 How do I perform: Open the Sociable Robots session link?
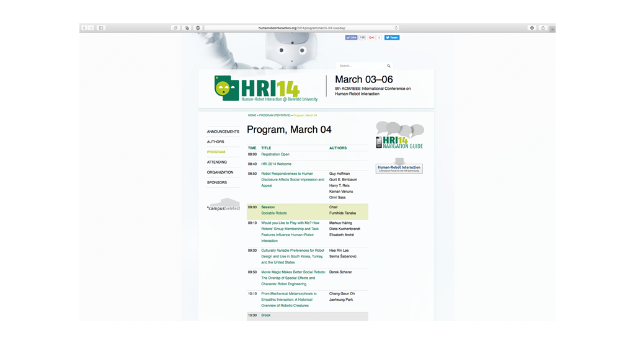(273, 213)
